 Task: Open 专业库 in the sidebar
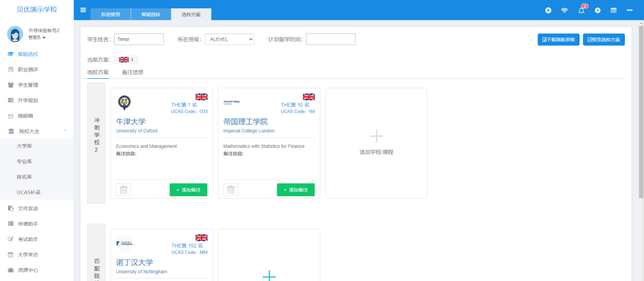pos(24,162)
